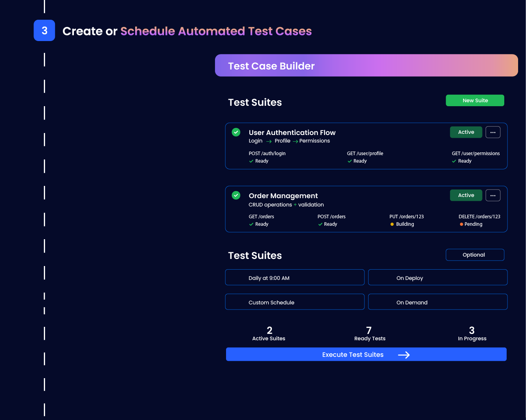Click the New Suite button
The image size is (526, 420).
point(475,100)
